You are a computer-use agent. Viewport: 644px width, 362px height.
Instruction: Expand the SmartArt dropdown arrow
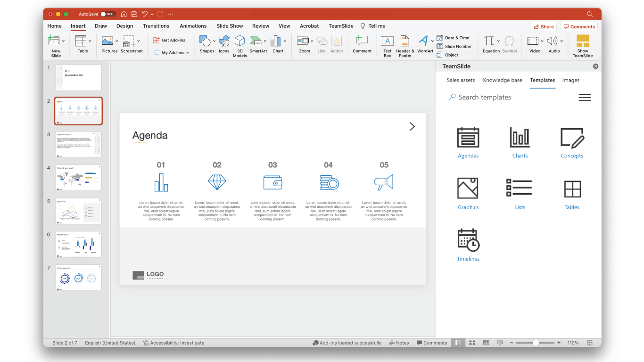click(x=265, y=41)
